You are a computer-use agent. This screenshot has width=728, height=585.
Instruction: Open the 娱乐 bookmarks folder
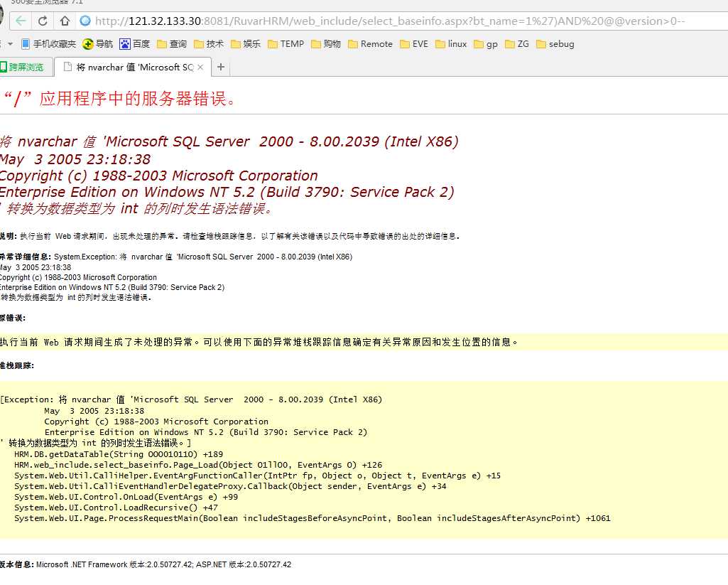(246, 44)
